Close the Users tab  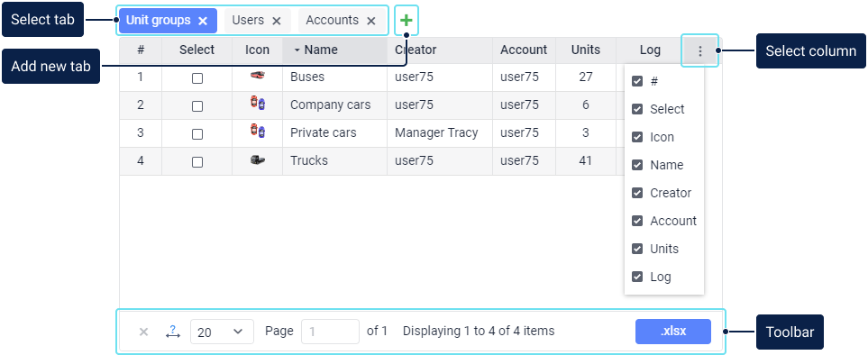point(277,21)
